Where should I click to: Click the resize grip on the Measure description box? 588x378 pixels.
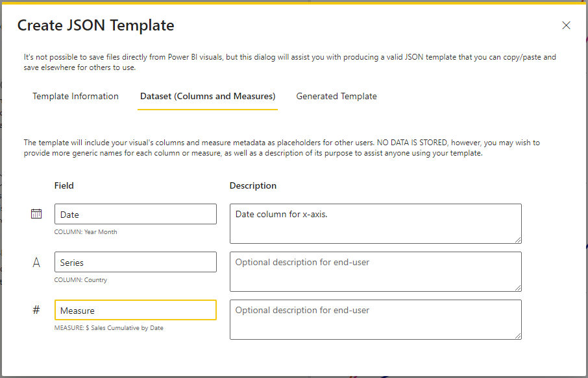(518, 336)
